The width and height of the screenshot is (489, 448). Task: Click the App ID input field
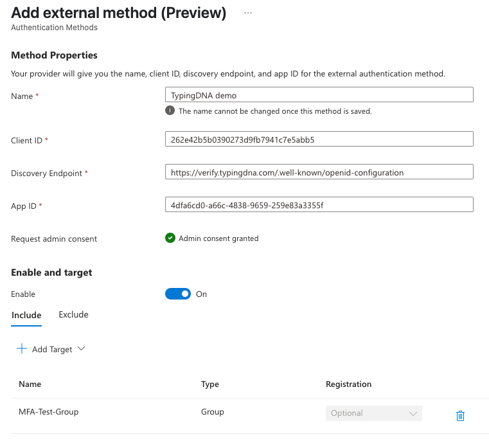tap(319, 204)
